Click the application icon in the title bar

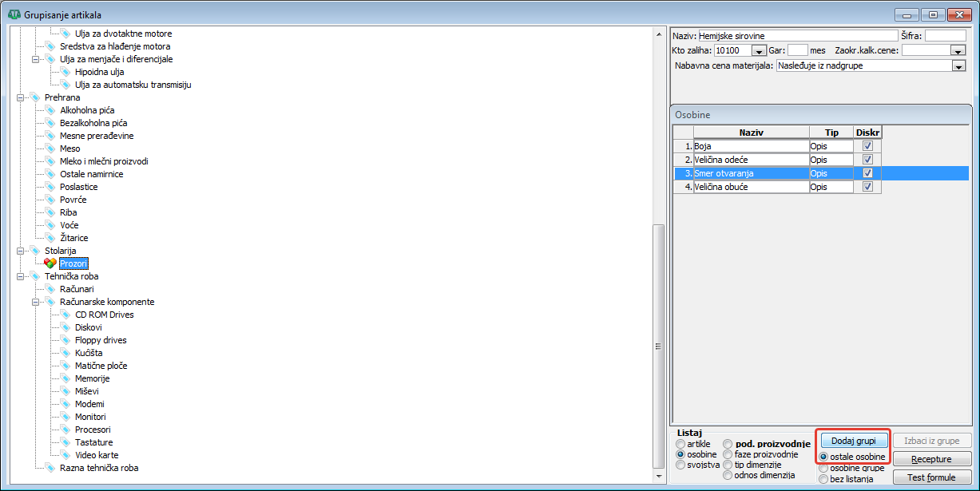point(13,14)
